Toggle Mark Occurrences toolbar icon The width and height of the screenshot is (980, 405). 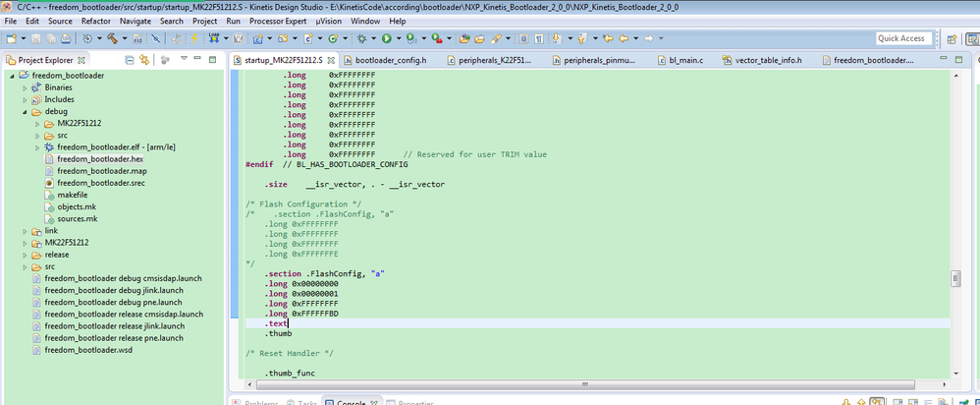(523, 38)
